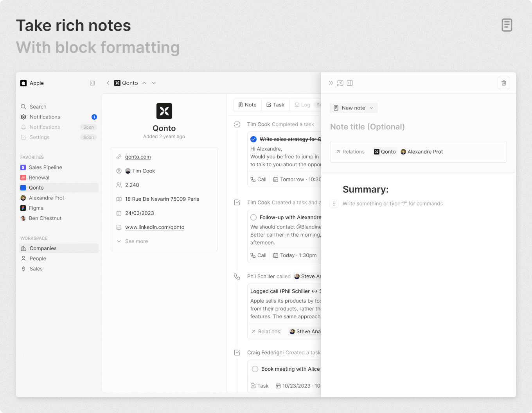Open Search in the sidebar
Image resolution: width=532 pixels, height=413 pixels.
[38, 107]
